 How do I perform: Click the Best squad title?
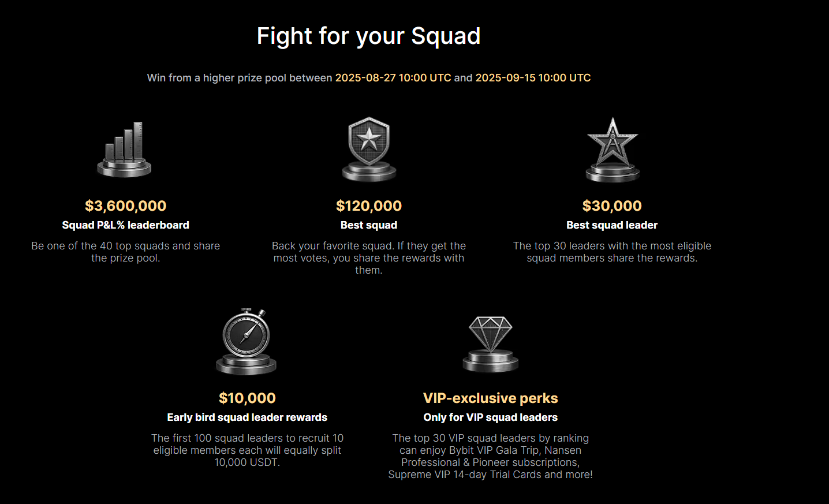[x=369, y=225]
